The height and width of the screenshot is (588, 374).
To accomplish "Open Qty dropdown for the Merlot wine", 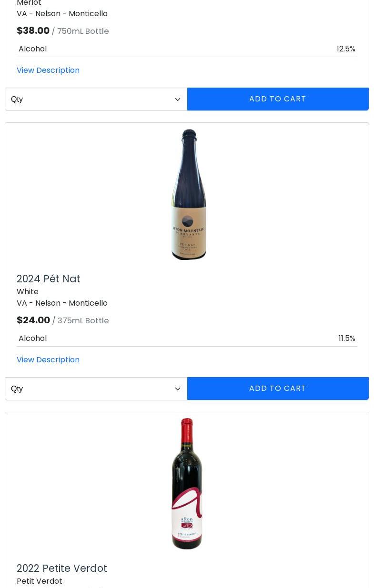I will (x=96, y=99).
